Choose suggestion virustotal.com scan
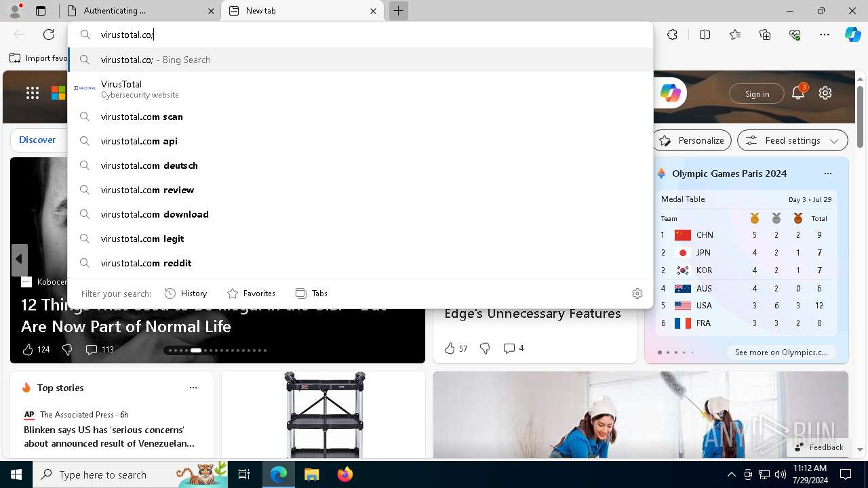The image size is (868, 488). coord(360,117)
